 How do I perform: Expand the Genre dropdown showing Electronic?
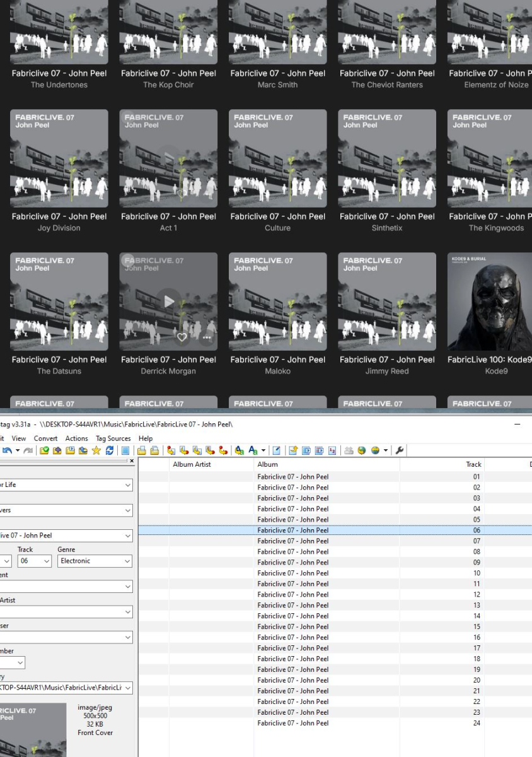click(128, 561)
